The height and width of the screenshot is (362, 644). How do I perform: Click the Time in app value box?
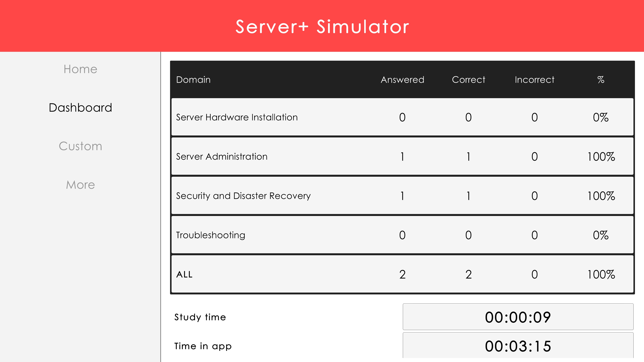coord(518,346)
